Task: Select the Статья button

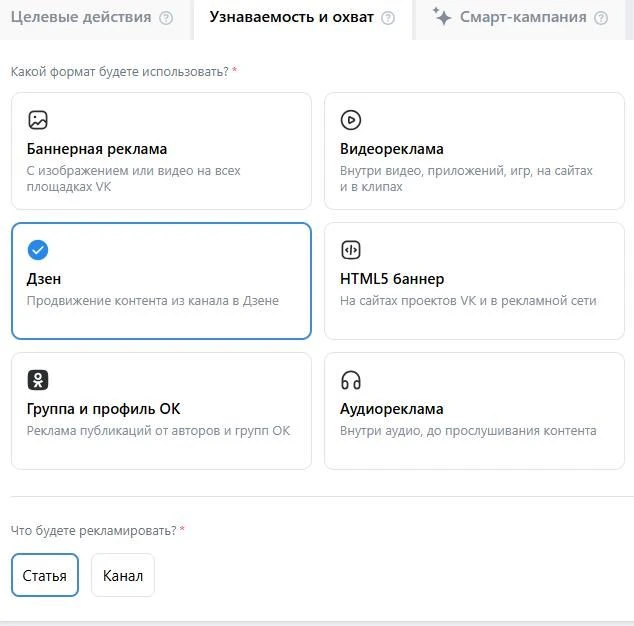Action: click(x=44, y=575)
